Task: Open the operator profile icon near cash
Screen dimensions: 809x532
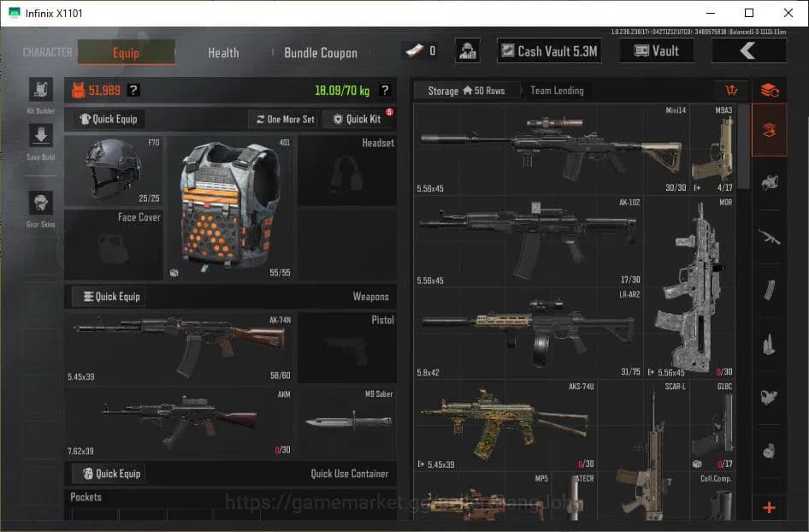Action: 467,51
